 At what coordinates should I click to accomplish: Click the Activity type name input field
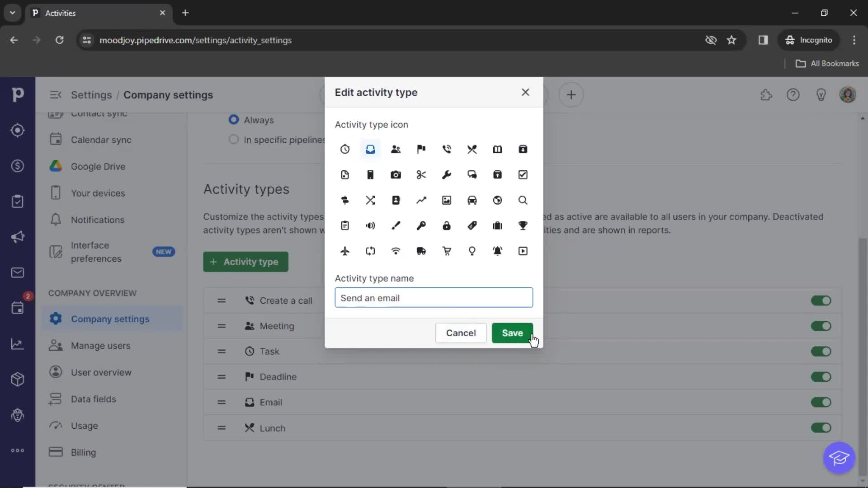tap(434, 298)
